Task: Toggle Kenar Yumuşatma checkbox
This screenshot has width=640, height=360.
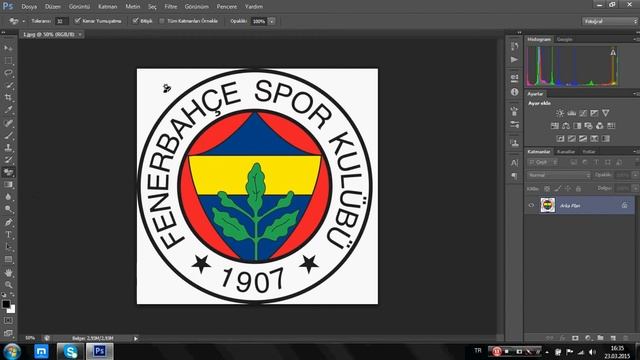Action: pyautogui.click(x=77, y=20)
